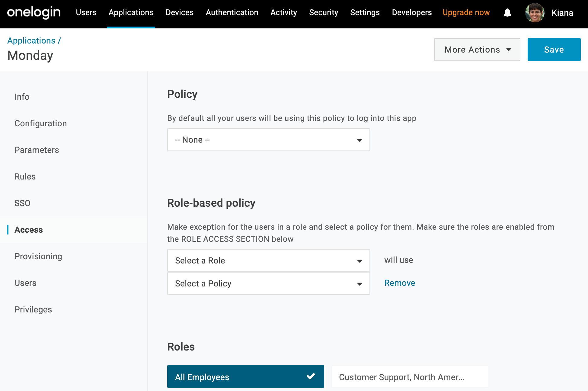Click the OneLogin logo

click(x=34, y=13)
